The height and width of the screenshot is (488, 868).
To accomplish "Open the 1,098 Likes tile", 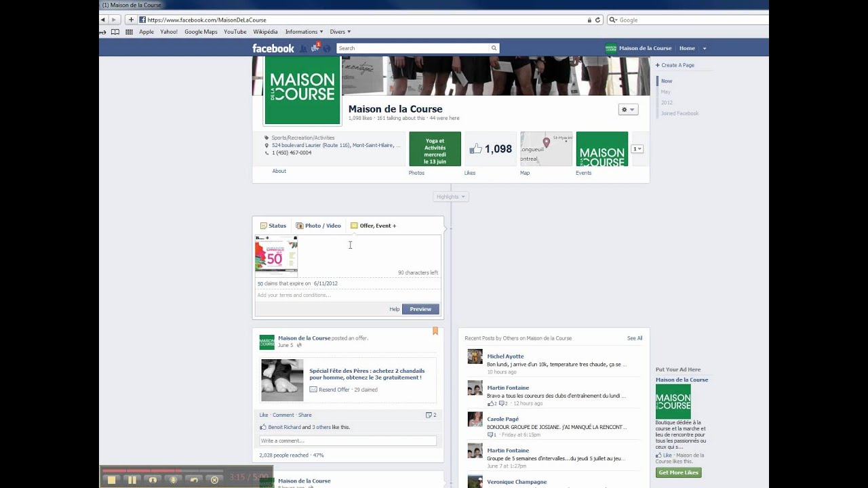I will pyautogui.click(x=490, y=149).
